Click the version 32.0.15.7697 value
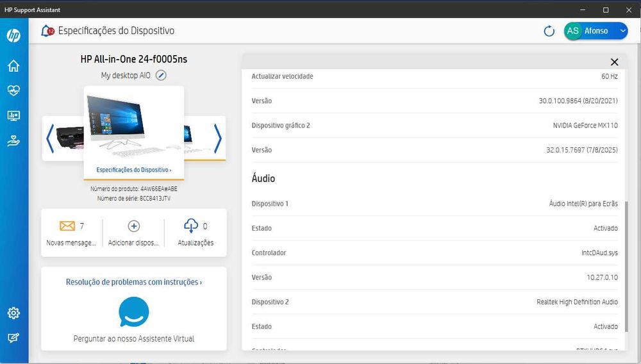 point(582,150)
